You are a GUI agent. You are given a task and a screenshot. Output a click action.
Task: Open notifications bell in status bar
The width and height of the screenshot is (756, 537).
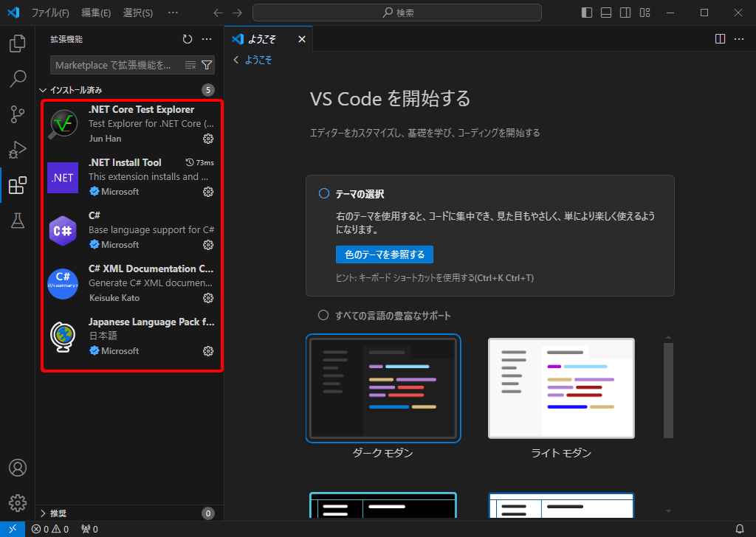(x=740, y=529)
